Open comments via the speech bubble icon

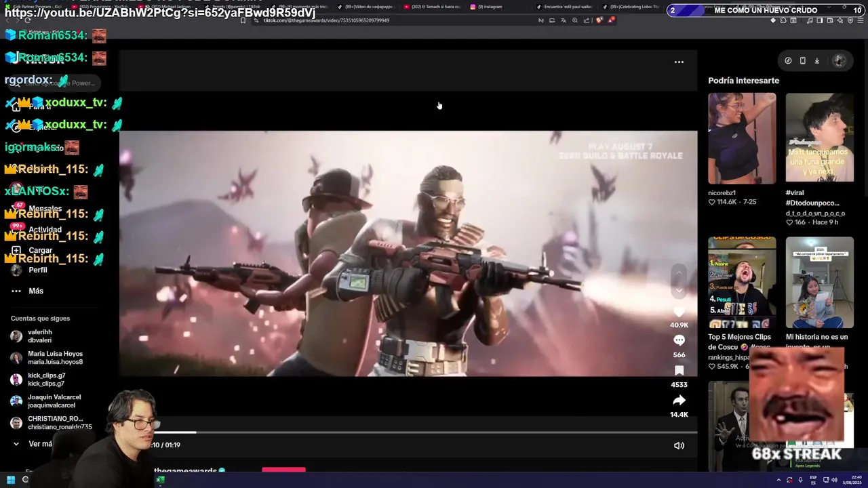679,340
